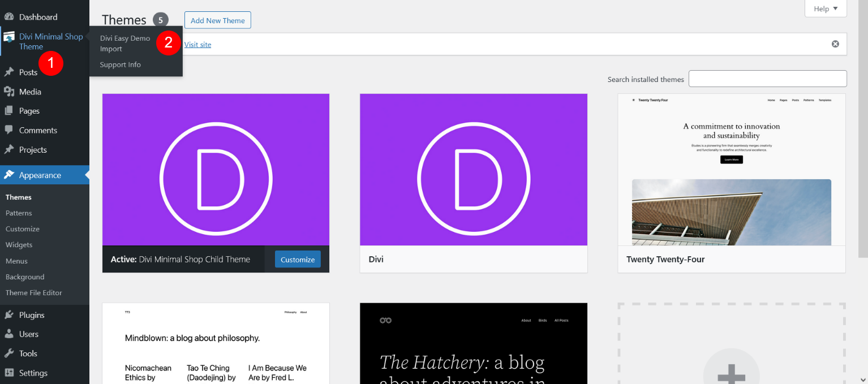
Task: Select the Mindblown philosophy blog theme thumbnail
Action: pyautogui.click(x=216, y=343)
